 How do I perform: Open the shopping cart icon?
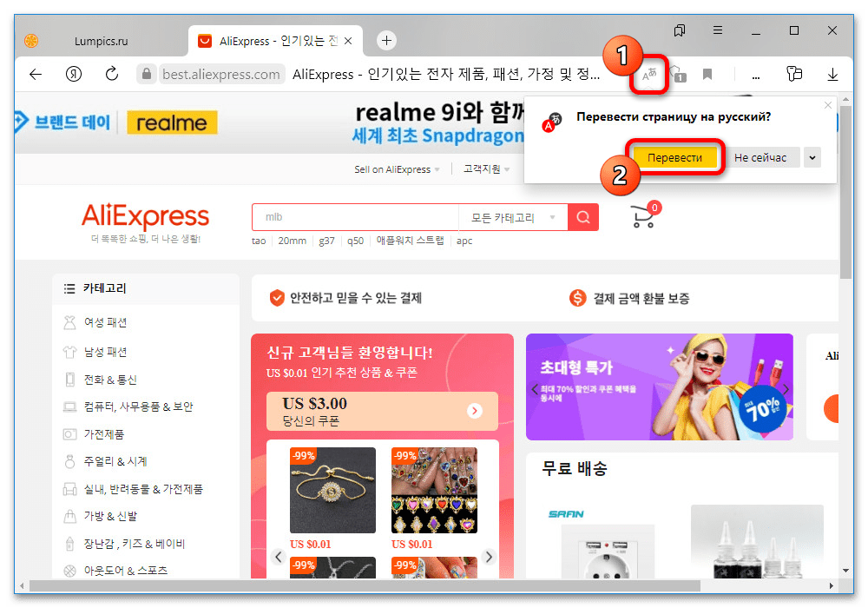[644, 216]
